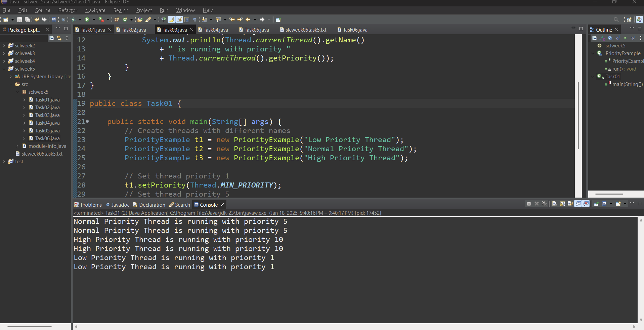Toggle Sort alphabetically in Outline view

[x=602, y=38]
